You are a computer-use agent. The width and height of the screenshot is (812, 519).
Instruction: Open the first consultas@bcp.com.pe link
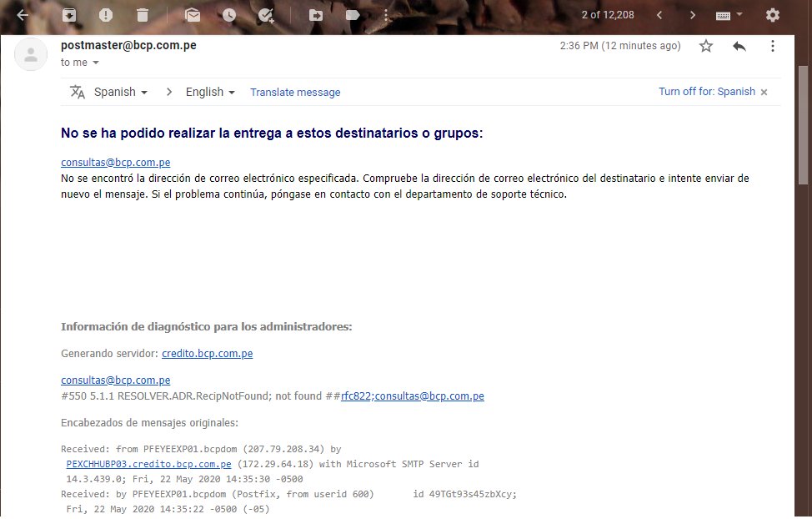pos(116,162)
